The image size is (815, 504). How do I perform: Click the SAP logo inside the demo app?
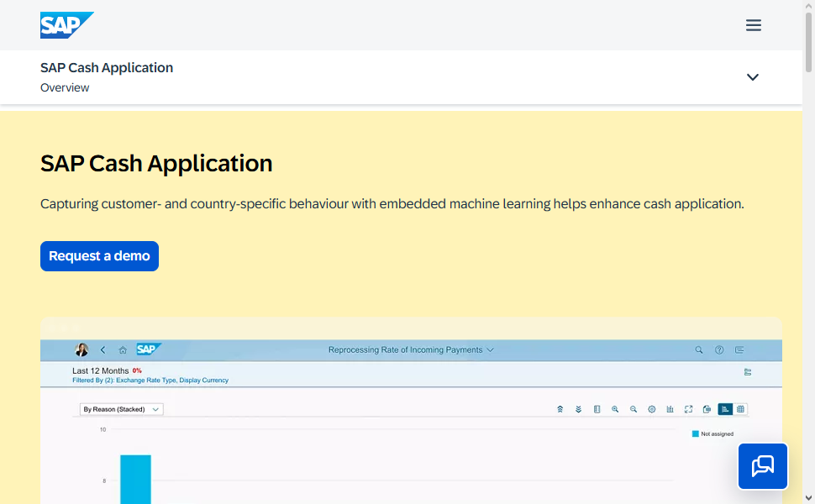[x=149, y=349]
